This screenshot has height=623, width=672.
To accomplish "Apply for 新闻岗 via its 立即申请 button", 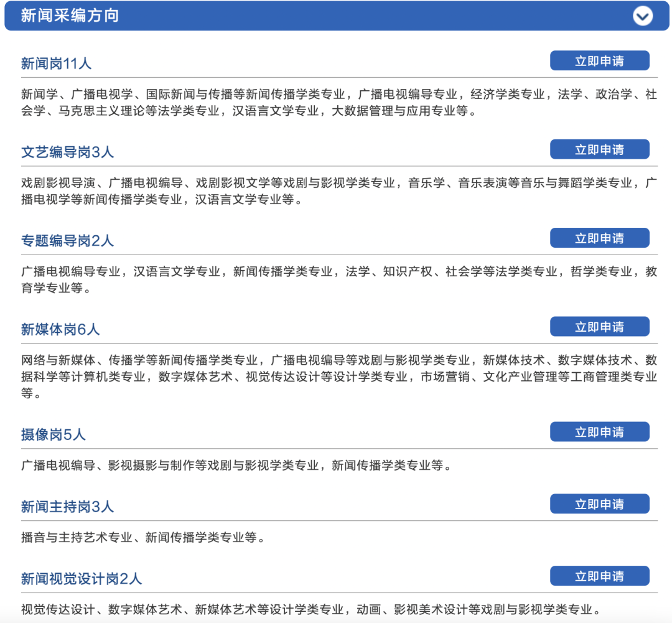I will [599, 60].
